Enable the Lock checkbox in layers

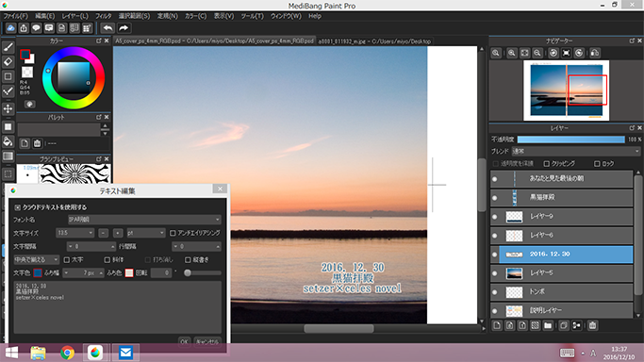[597, 163]
